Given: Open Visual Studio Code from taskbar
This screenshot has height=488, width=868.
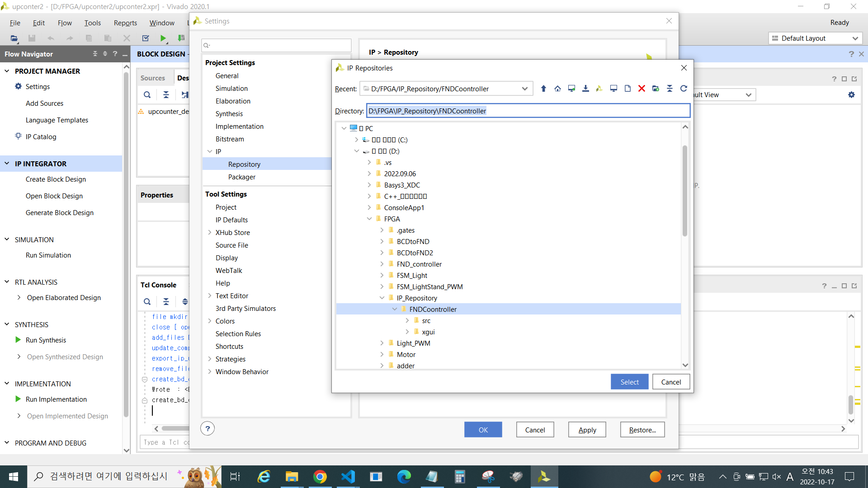Looking at the screenshot, I should coord(348,477).
